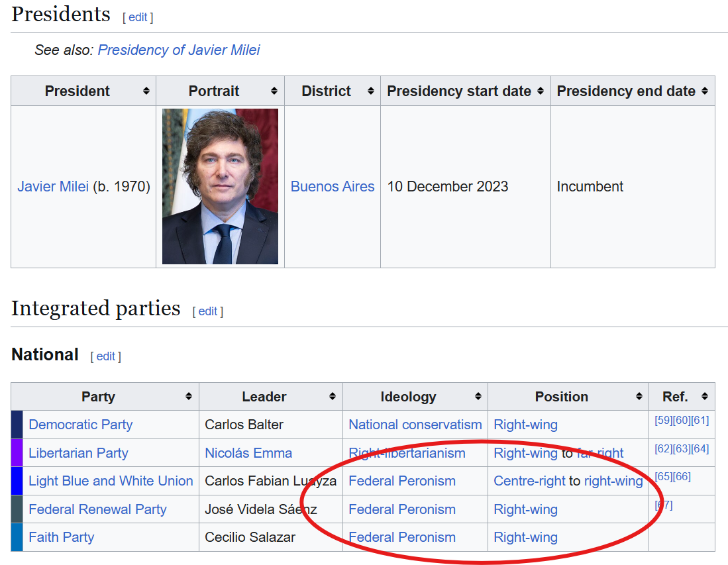Select "10 December 2023" start date

coord(448,186)
